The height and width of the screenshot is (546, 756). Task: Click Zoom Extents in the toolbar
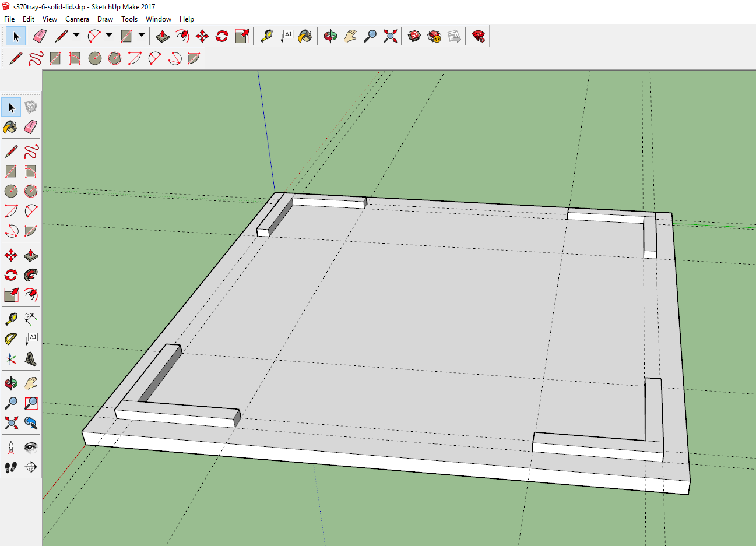click(x=391, y=36)
